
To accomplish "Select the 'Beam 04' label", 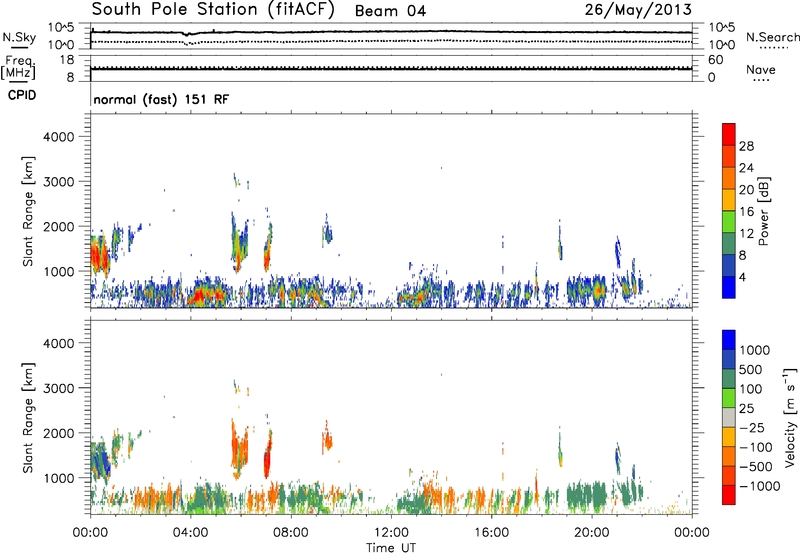I will click(x=390, y=11).
